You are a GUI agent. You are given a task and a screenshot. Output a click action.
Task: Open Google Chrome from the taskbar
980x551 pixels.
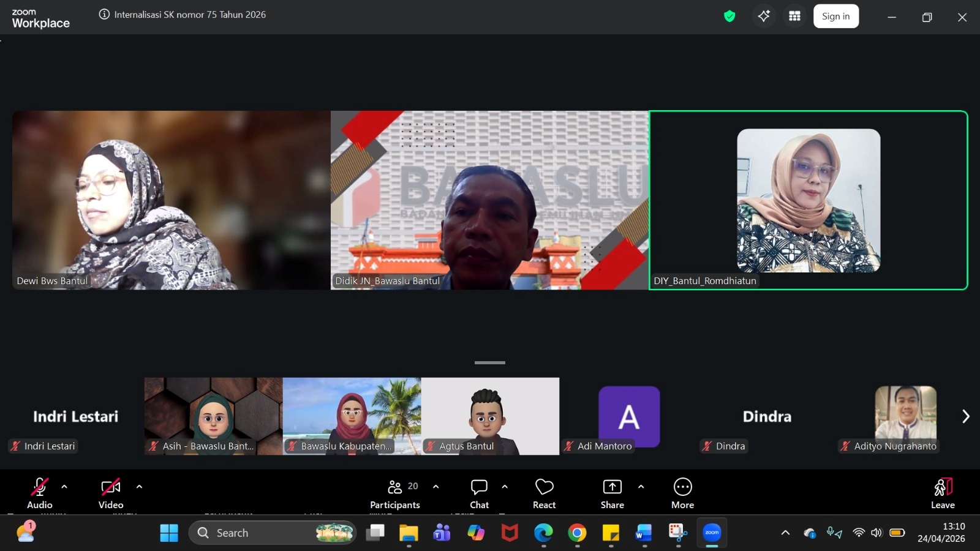click(x=577, y=533)
